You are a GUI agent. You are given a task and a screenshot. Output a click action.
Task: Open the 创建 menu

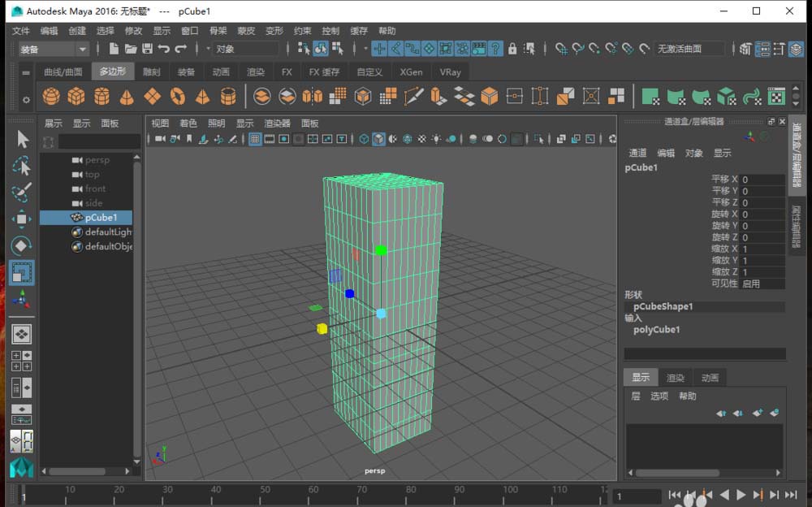(x=77, y=31)
